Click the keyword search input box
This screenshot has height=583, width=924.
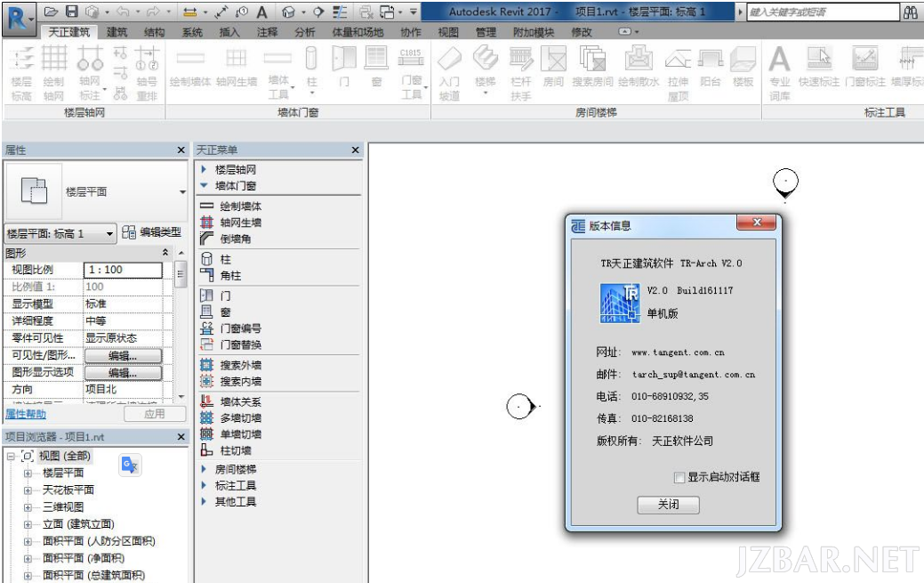824,12
